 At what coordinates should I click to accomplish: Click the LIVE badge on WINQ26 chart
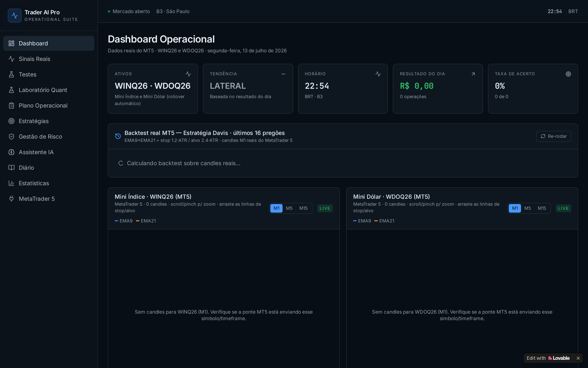[325, 208]
